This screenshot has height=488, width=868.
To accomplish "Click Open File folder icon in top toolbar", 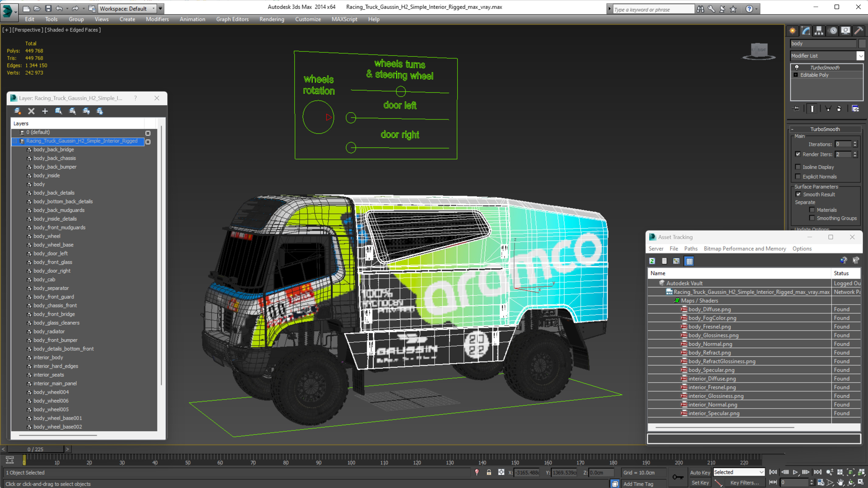I will coord(37,9).
